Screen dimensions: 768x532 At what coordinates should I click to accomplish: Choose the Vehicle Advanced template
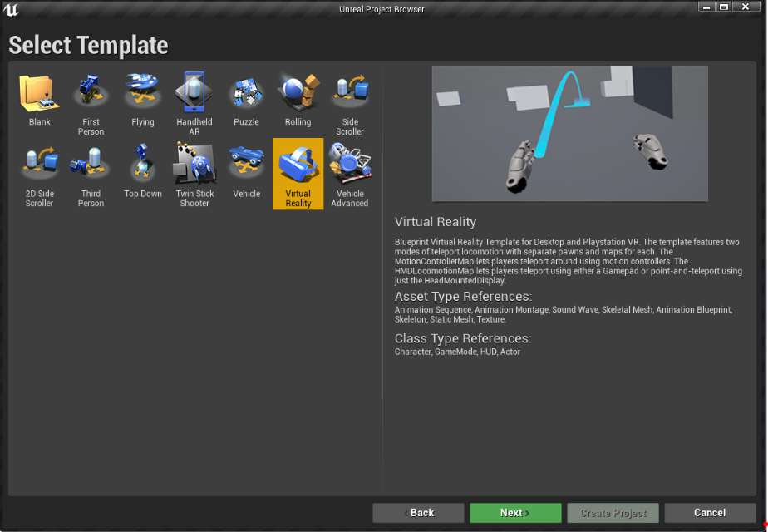point(349,175)
